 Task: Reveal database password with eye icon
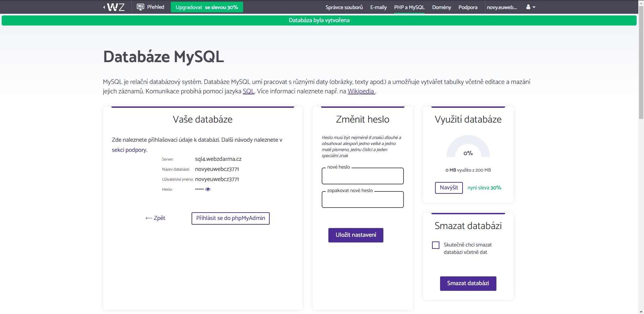click(x=208, y=189)
